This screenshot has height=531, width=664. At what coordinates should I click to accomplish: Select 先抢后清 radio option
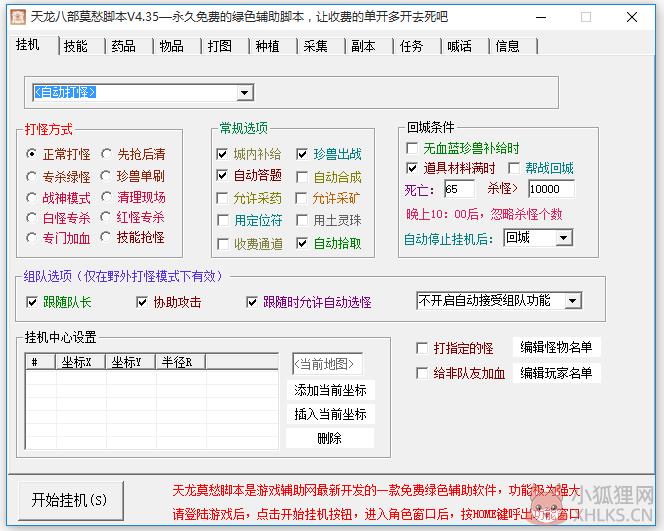click(106, 154)
